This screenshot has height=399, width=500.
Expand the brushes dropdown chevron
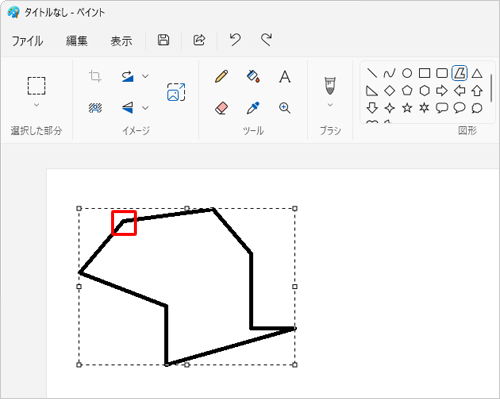point(330,105)
